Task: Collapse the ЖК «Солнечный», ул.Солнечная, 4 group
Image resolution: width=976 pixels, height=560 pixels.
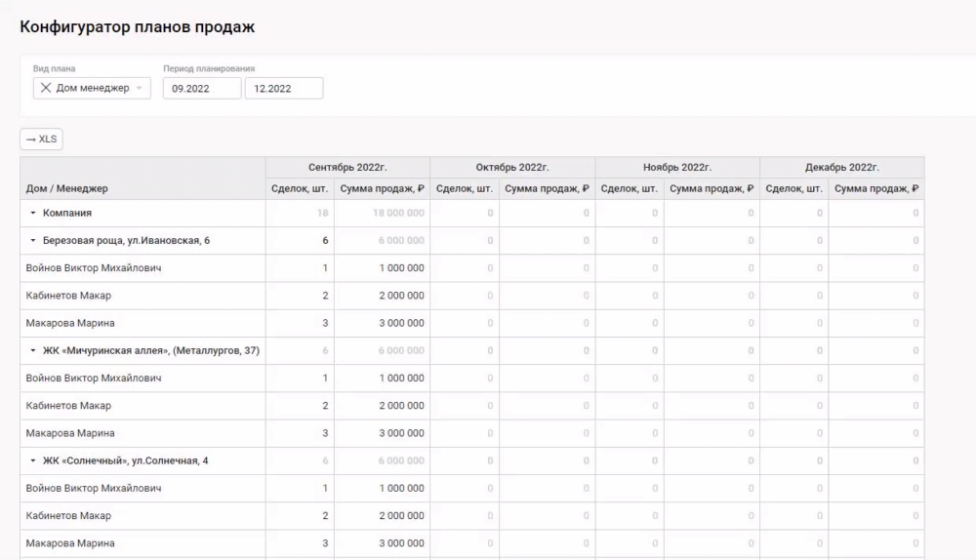Action: (32, 460)
